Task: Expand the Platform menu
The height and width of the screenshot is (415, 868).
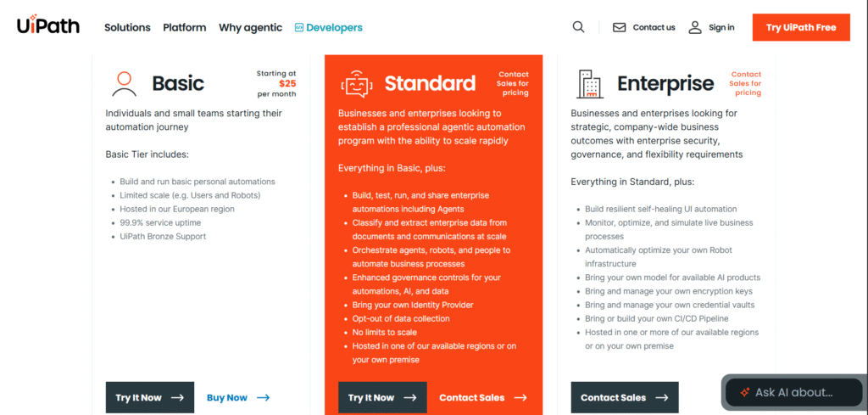Action: click(184, 27)
